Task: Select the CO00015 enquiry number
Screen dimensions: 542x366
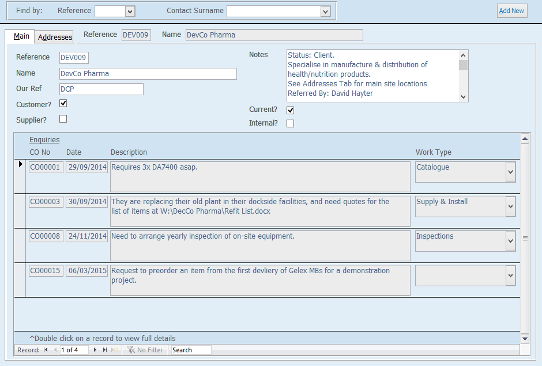Action: click(x=46, y=271)
